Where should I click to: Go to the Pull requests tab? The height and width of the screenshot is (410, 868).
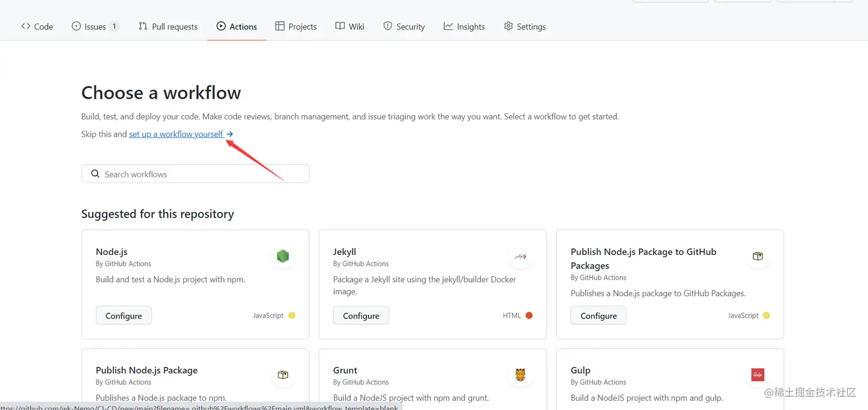[x=168, y=26]
